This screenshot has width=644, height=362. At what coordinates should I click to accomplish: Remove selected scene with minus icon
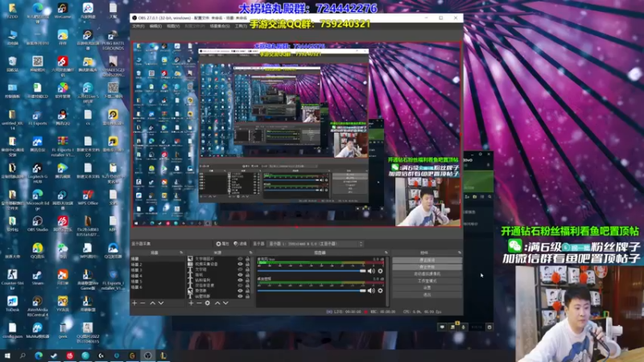pos(142,303)
